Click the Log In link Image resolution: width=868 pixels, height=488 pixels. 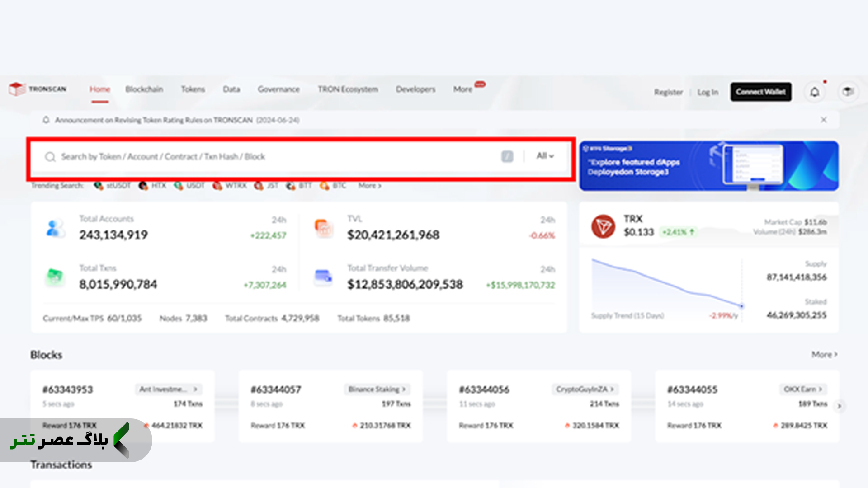click(708, 92)
